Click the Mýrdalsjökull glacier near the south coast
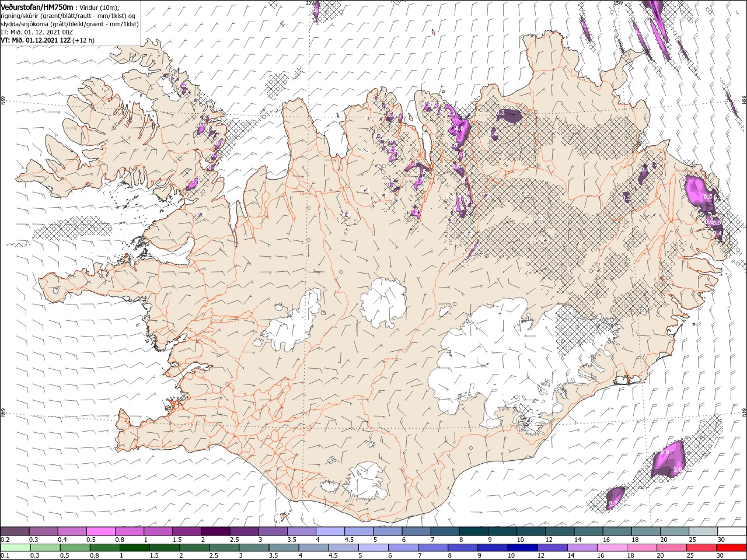 point(365,481)
